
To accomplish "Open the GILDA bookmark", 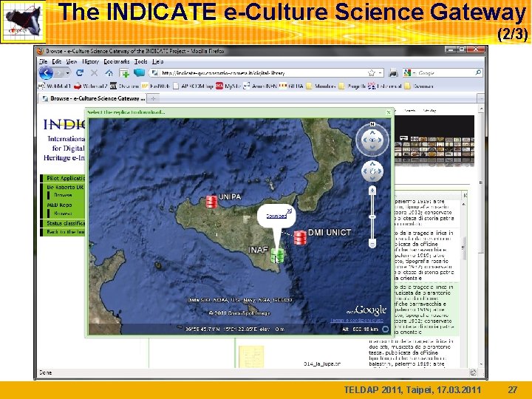I will pos(291,86).
